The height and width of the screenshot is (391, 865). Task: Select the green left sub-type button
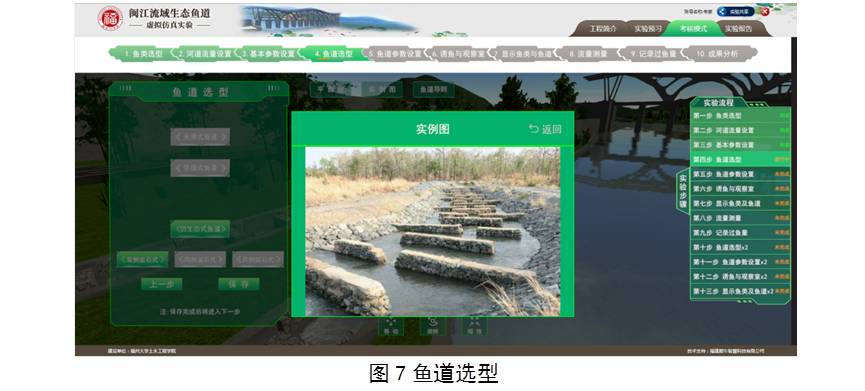[142, 260]
